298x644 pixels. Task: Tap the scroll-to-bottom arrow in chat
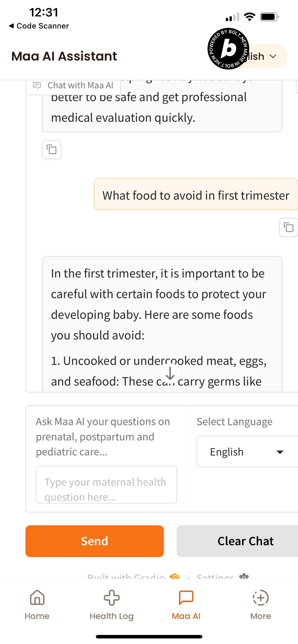[x=170, y=373]
